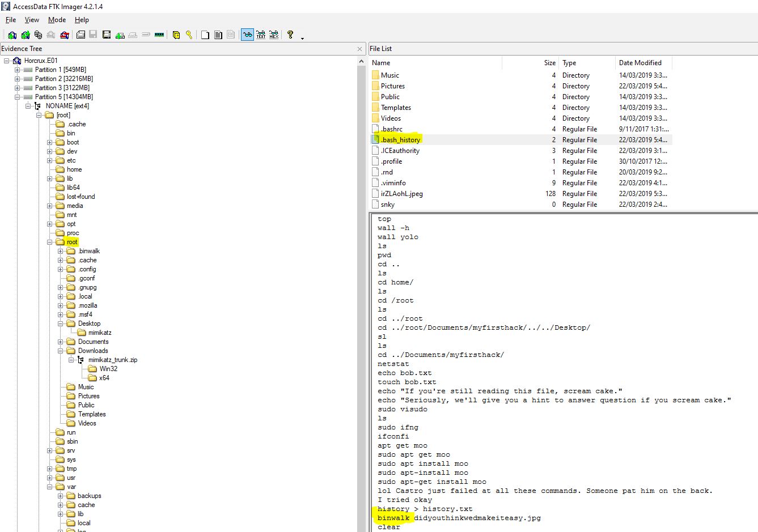
Task: Select the snky file row
Action: (521, 204)
